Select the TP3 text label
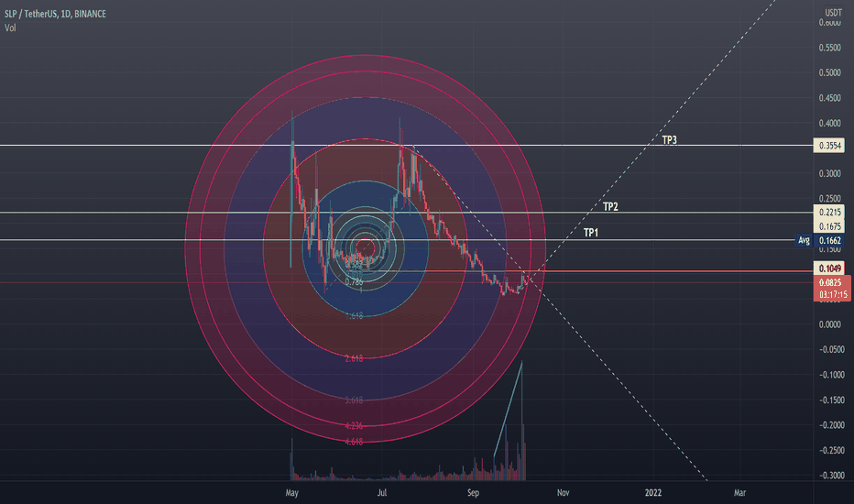 pyautogui.click(x=670, y=140)
